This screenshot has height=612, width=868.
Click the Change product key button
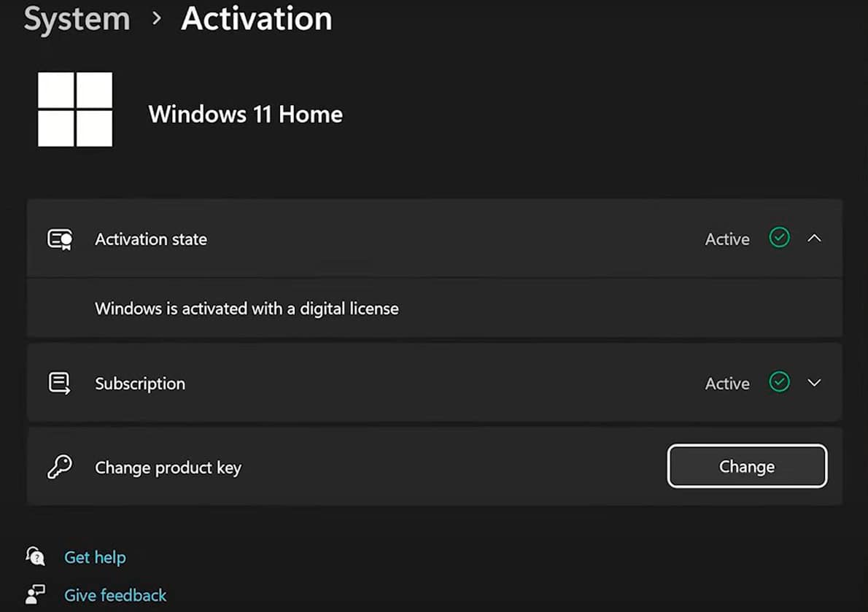[747, 466]
